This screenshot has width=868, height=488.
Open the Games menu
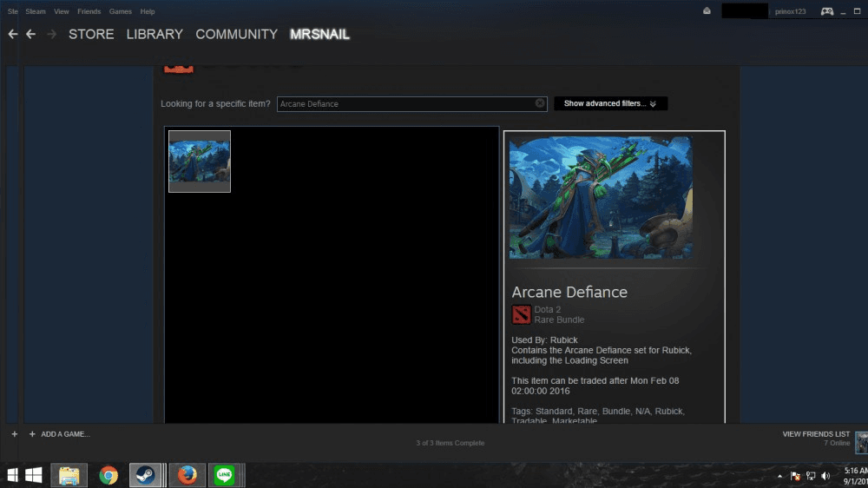tap(120, 11)
